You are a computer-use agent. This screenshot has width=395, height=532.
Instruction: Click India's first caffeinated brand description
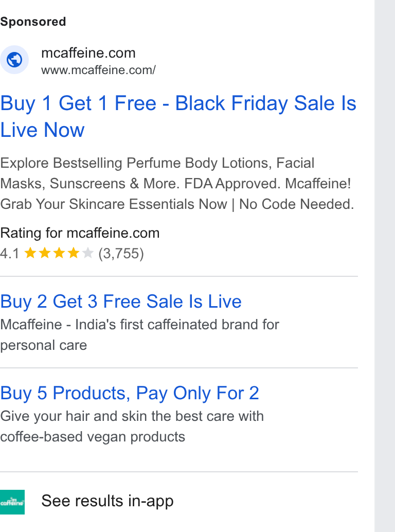pos(140,334)
